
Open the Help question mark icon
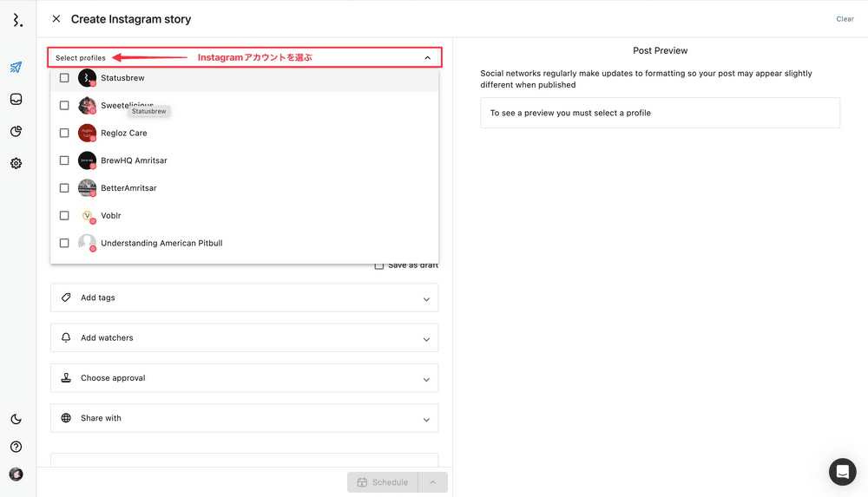pyautogui.click(x=16, y=447)
